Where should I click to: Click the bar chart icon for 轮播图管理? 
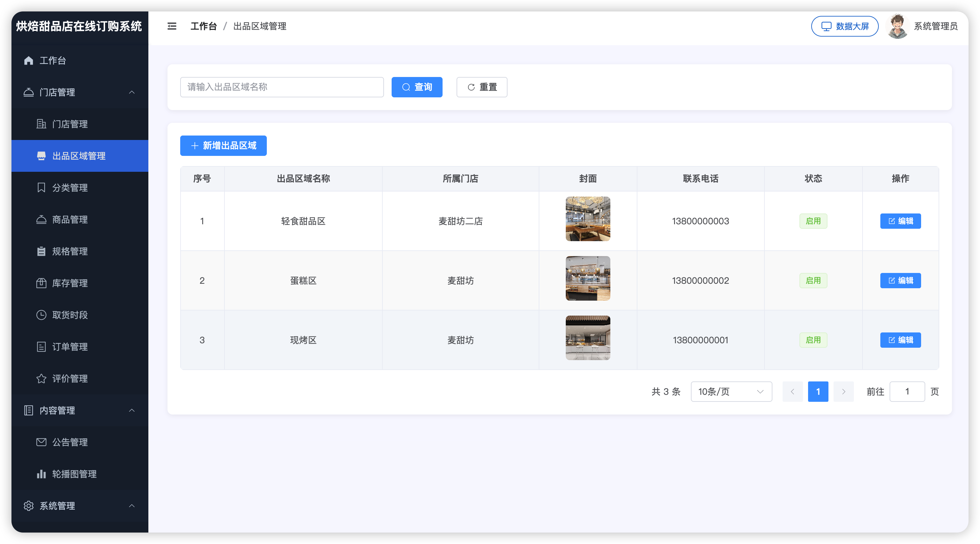click(x=41, y=474)
